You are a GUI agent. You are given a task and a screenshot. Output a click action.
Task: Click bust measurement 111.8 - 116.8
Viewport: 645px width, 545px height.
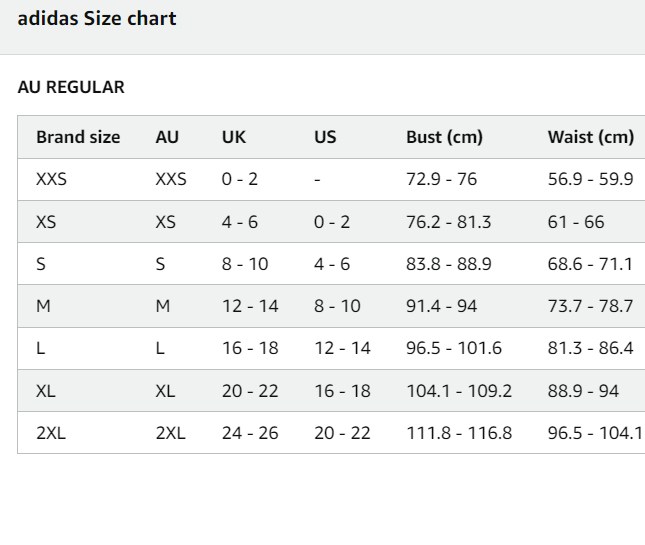458,433
